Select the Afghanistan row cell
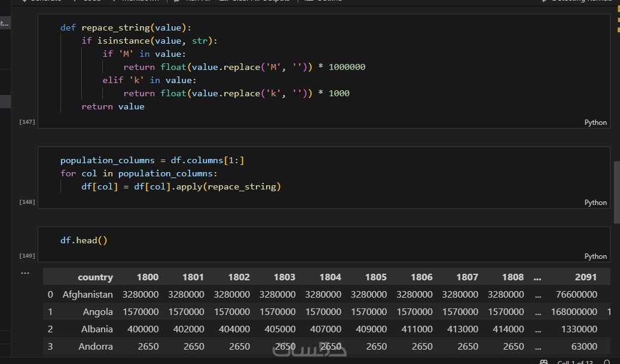This screenshot has width=620, height=364. (x=87, y=295)
